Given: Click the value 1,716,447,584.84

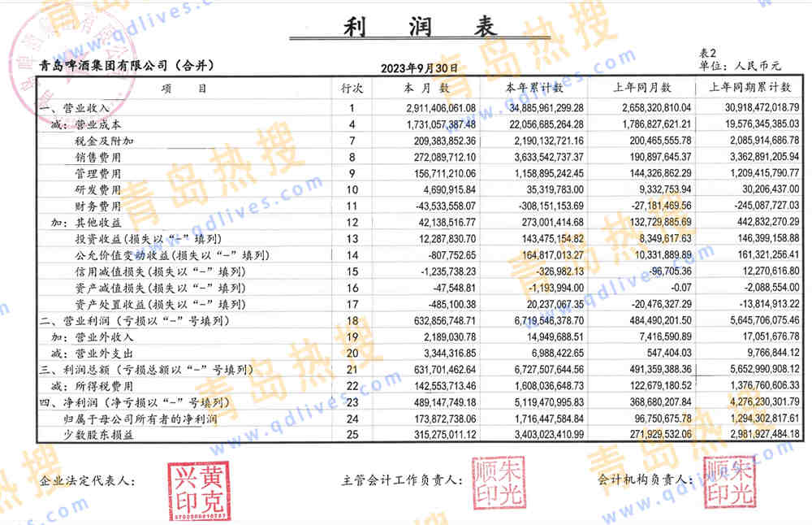Looking at the screenshot, I should [x=549, y=419].
